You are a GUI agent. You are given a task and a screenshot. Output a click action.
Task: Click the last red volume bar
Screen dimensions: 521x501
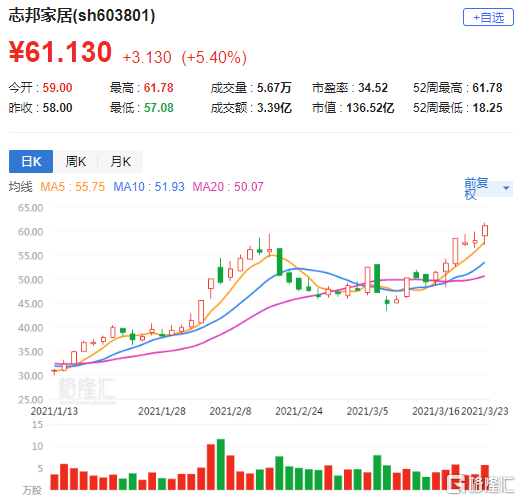click(x=485, y=477)
